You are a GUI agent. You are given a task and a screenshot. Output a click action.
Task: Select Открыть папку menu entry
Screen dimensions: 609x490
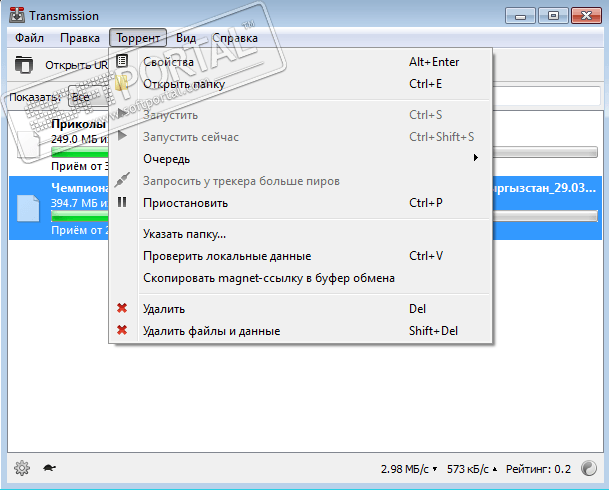click(300, 84)
